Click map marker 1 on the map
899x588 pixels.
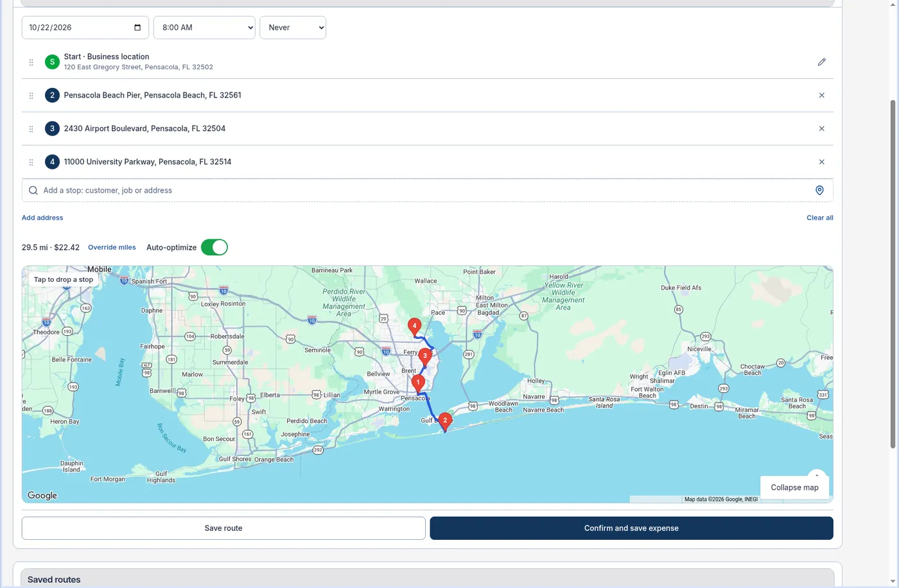(418, 383)
